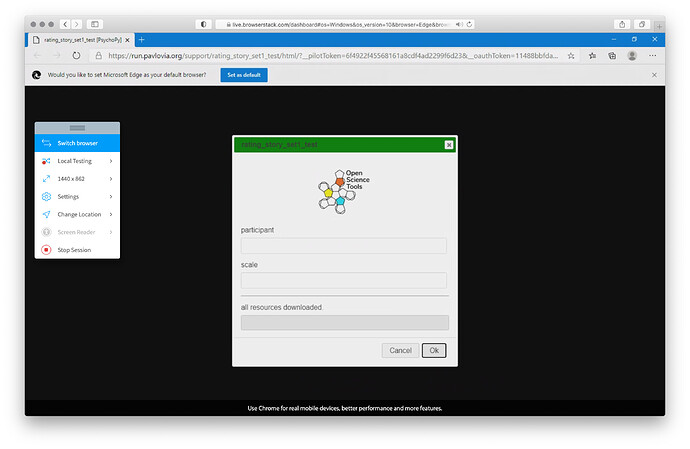Click Edge back arrow
This screenshot has width=690, height=449.
pyautogui.click(x=37, y=56)
